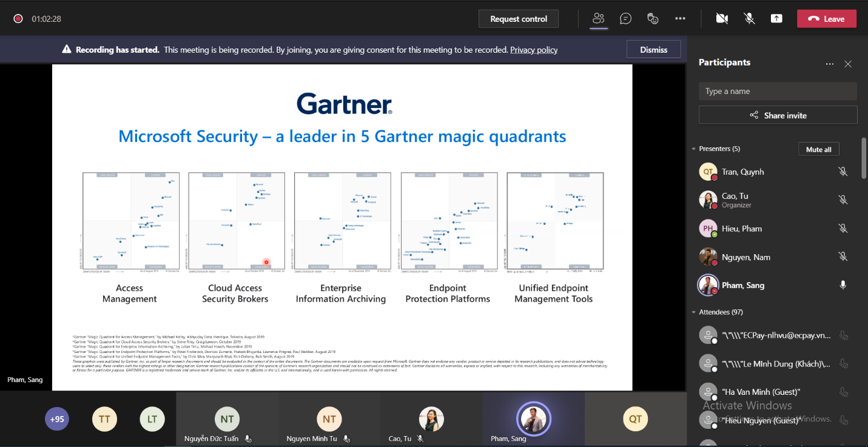868x447 pixels.
Task: Click Nguyen, Nam muted mic icon
Action: [843, 257]
